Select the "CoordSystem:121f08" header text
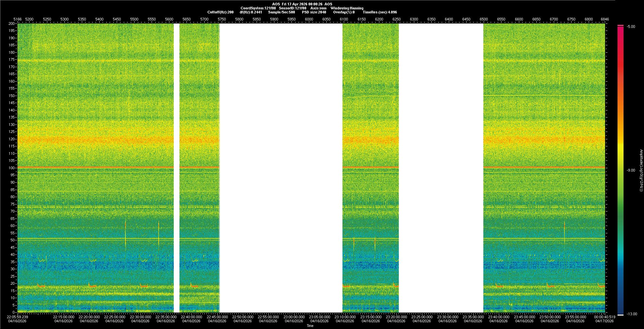Screen dimensions: 644x329 point(258,8)
